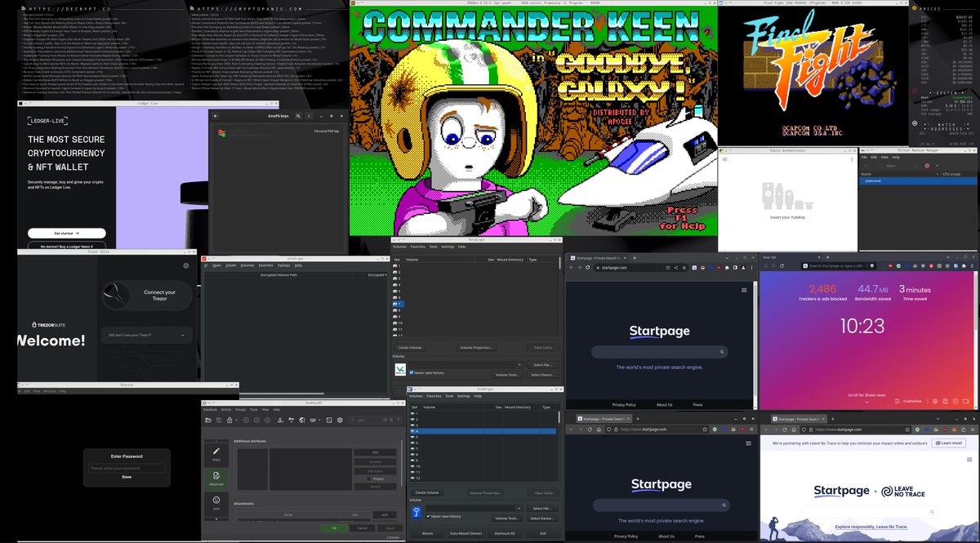
Task: Click OK in the KeePassXC entry editor
Action: click(x=334, y=527)
